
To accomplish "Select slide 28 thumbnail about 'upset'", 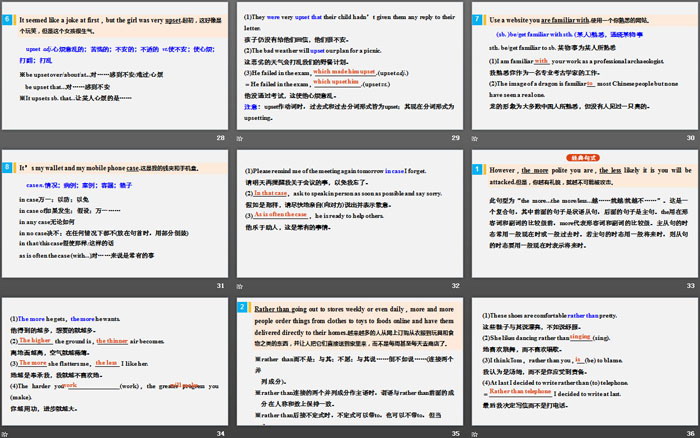I will [115, 66].
